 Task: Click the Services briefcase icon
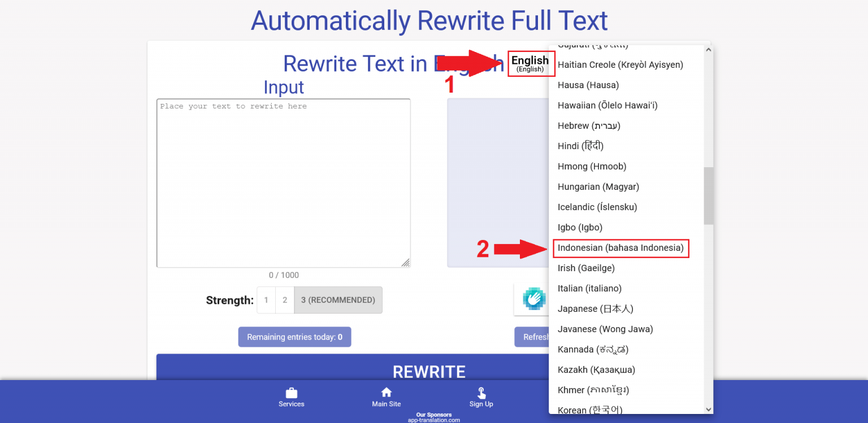tap(292, 393)
